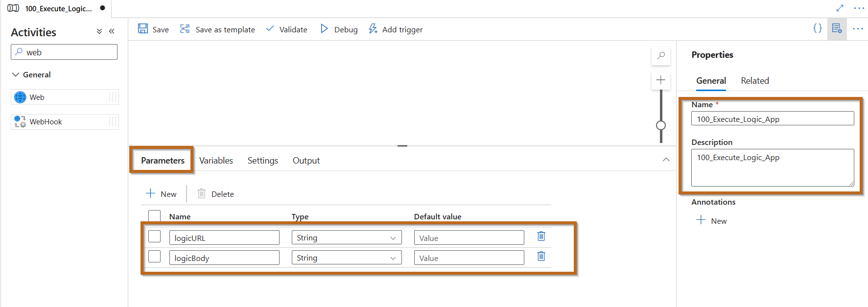Click the logicURL name field
868x307 pixels.
coord(224,237)
